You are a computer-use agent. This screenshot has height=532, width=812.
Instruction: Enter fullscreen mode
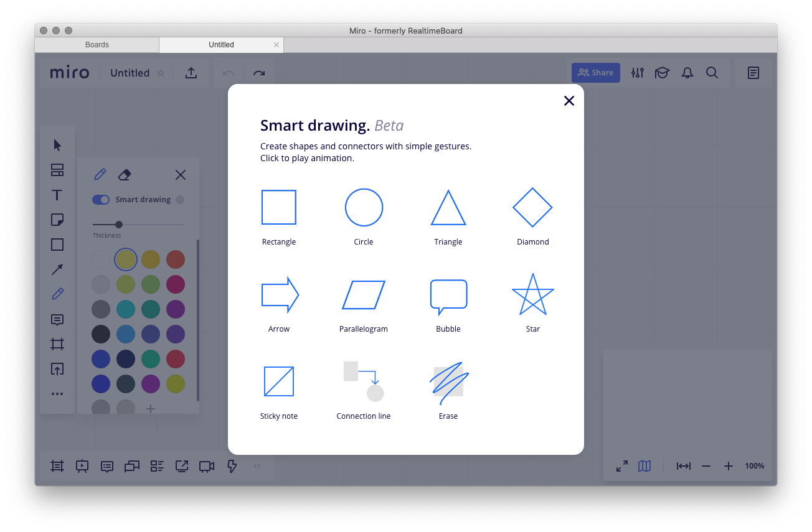tap(622, 466)
